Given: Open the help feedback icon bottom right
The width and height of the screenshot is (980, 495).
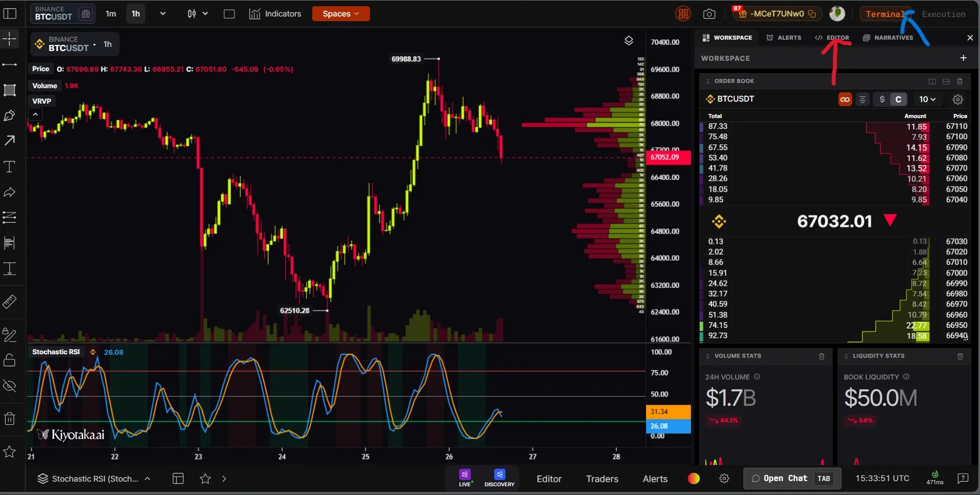Looking at the screenshot, I should (x=962, y=478).
